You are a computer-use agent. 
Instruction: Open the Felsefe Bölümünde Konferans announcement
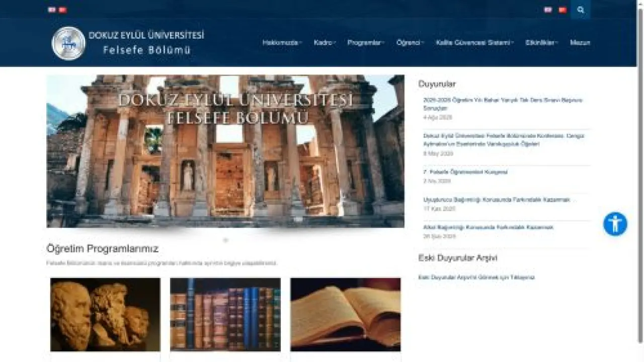click(504, 140)
